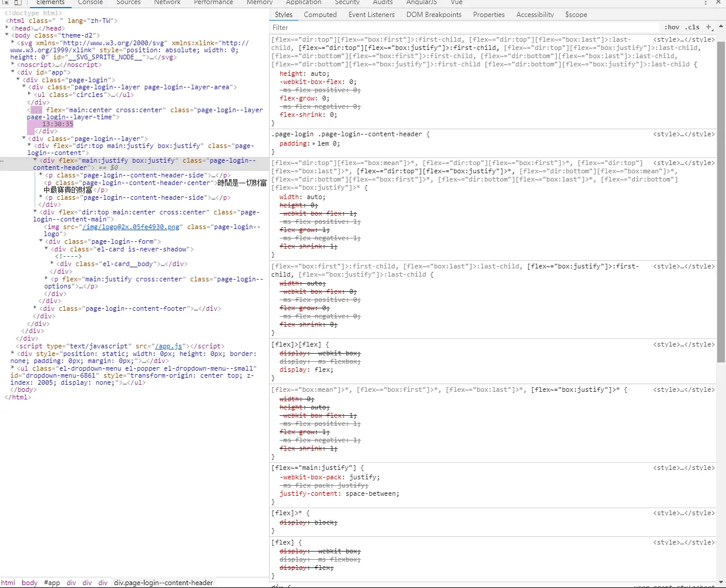Expand the noscript node
726x588 pixels.
point(14,65)
